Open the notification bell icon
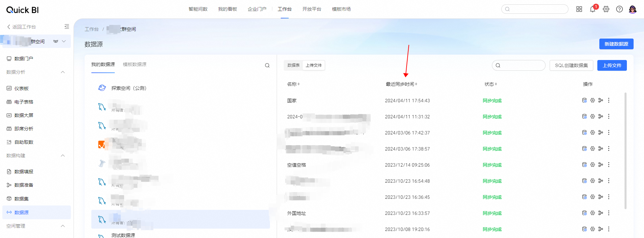This screenshot has width=644, height=238. point(592,9)
